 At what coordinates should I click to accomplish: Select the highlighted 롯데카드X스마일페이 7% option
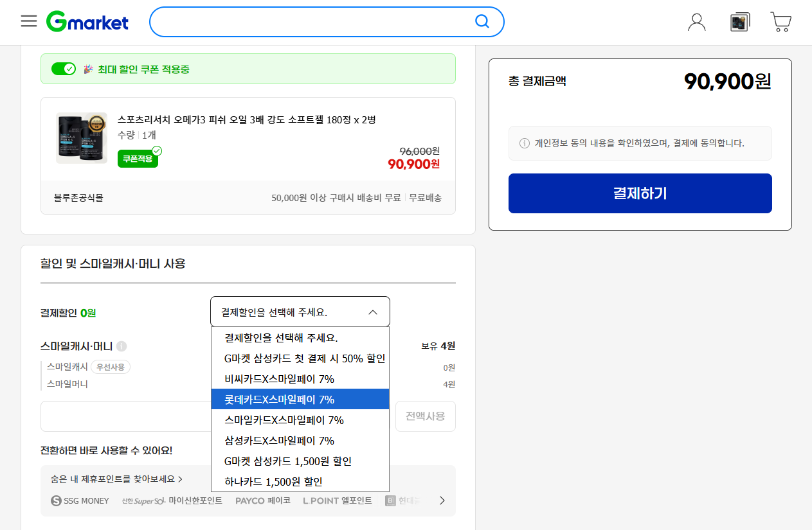point(278,399)
